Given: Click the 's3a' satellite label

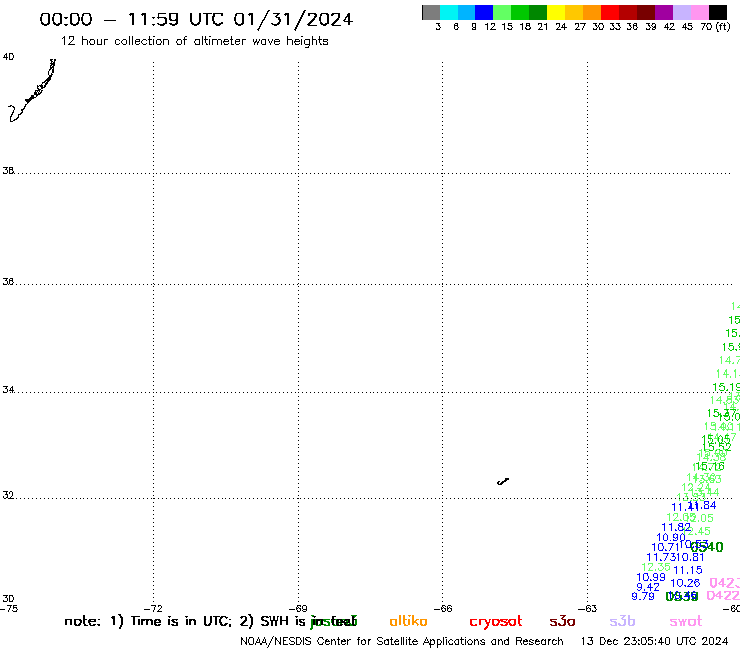Looking at the screenshot, I should pyautogui.click(x=562, y=621).
